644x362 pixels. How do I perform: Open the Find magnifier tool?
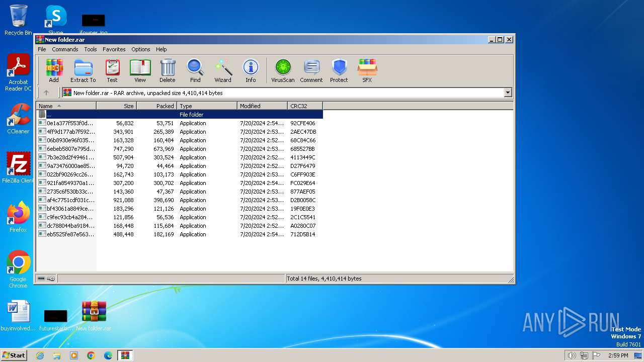click(195, 70)
